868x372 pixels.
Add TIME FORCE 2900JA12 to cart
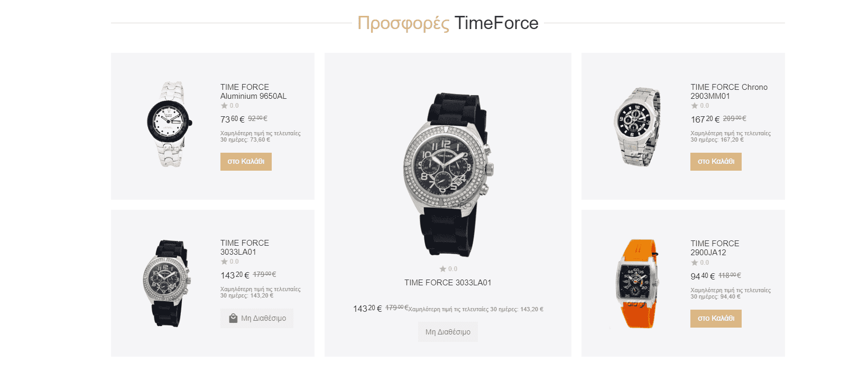(716, 319)
